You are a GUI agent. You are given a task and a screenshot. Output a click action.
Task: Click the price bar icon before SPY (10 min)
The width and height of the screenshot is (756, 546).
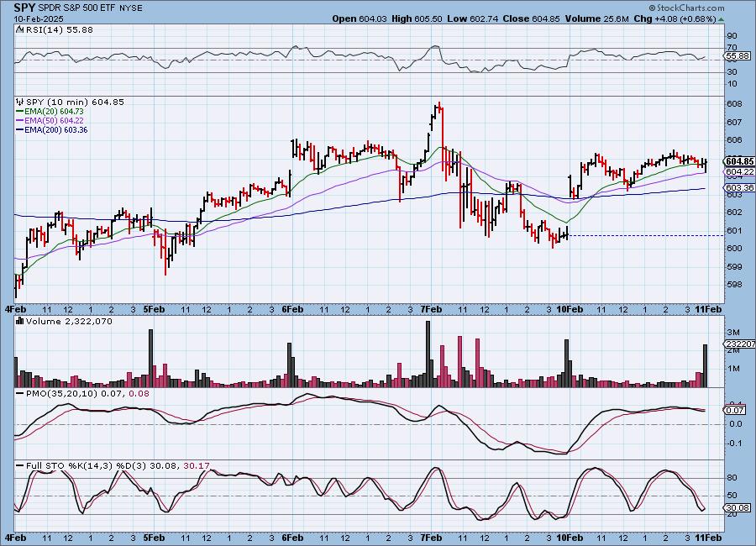(x=20, y=102)
